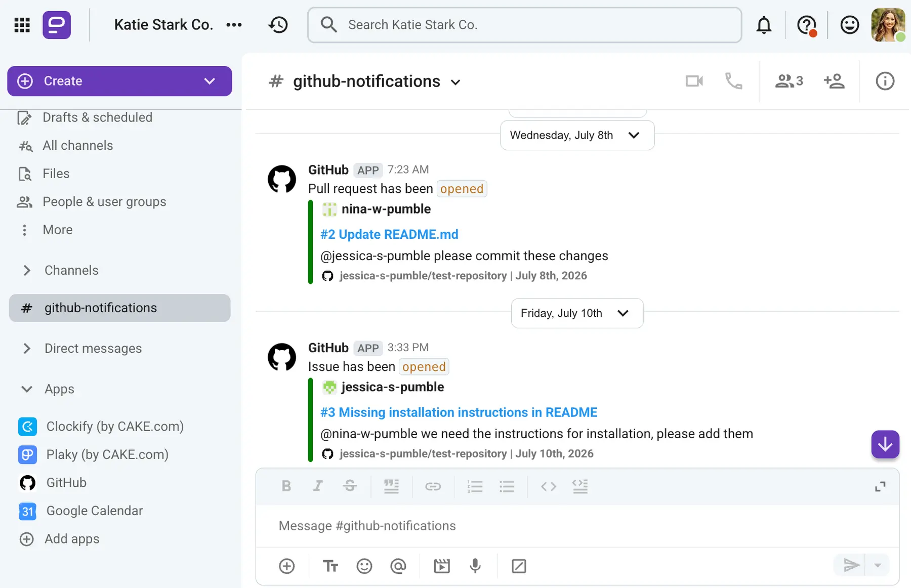Toggle bold formatting
The width and height of the screenshot is (911, 588).
tap(286, 486)
